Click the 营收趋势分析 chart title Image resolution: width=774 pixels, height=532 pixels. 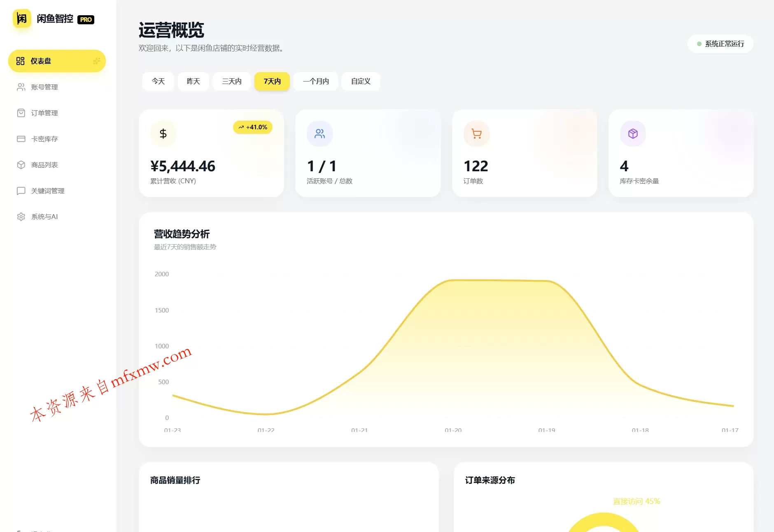182,234
